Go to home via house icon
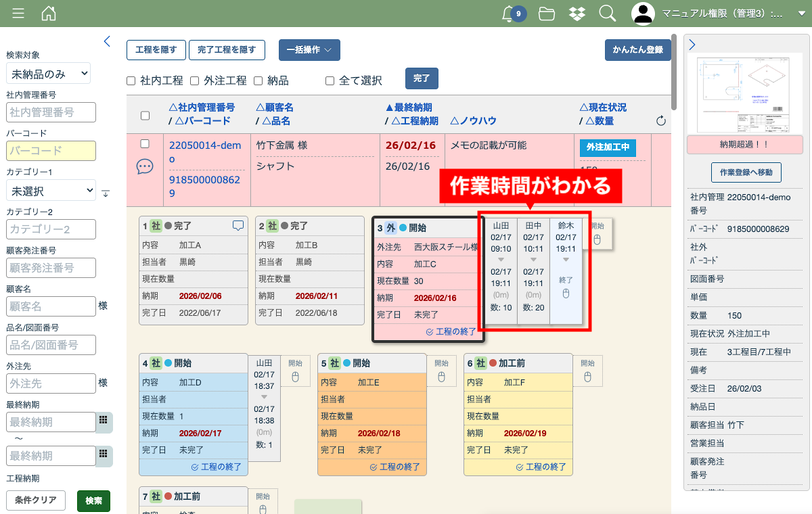This screenshot has width=812, height=514. pos(49,14)
